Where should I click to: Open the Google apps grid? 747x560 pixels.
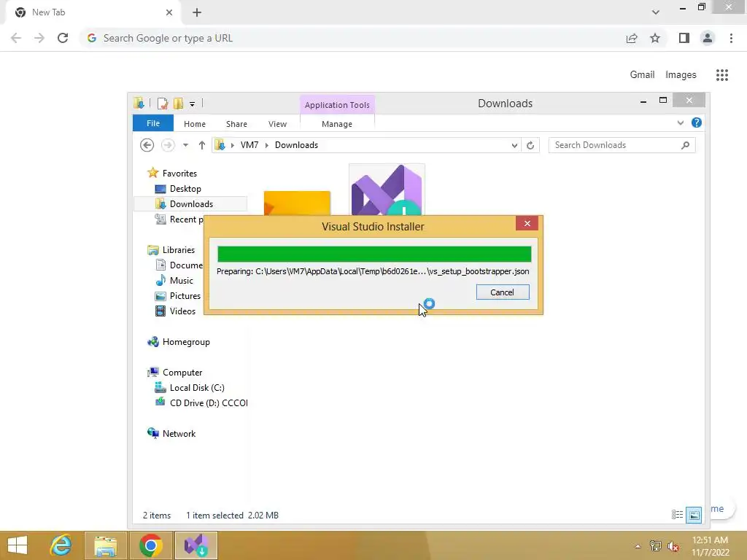coord(721,75)
